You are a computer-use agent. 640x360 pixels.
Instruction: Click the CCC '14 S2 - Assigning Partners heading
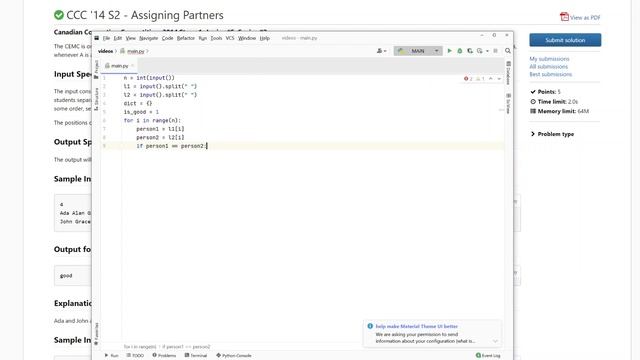tap(145, 15)
